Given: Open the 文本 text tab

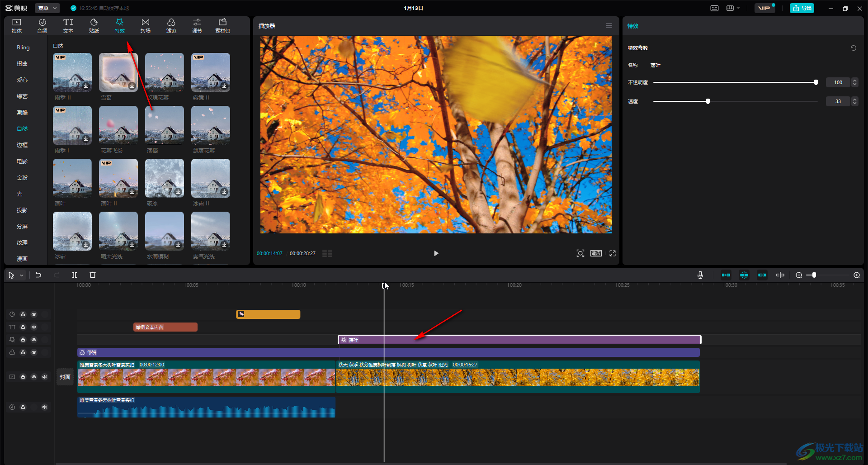Looking at the screenshot, I should [x=68, y=26].
